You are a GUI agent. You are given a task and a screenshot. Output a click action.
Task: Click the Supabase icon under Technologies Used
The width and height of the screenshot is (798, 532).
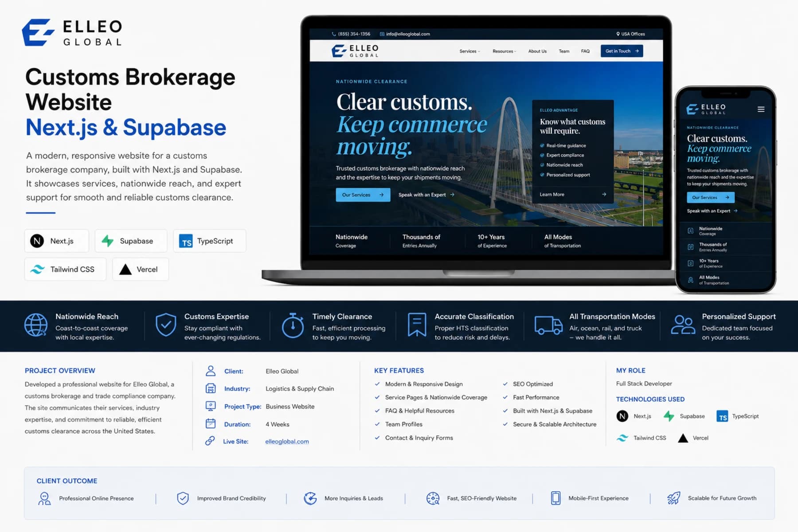[669, 416]
